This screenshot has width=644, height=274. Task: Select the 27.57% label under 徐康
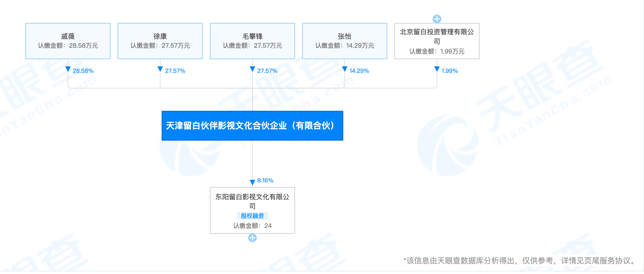click(175, 71)
